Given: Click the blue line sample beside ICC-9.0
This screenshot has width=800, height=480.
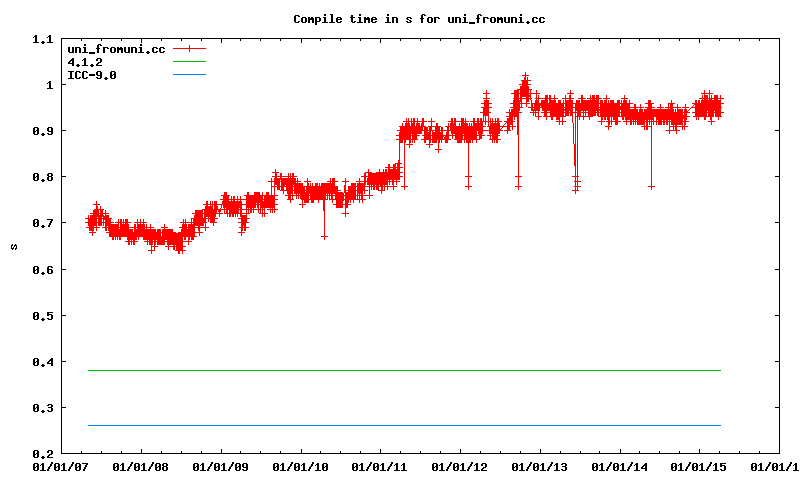Looking at the screenshot, I should pos(189,75).
